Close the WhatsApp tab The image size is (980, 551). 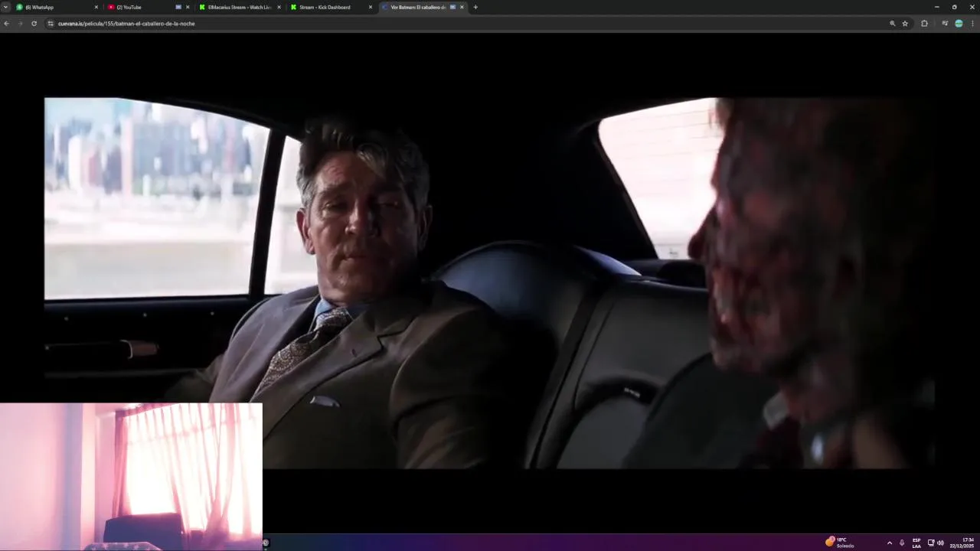(96, 7)
